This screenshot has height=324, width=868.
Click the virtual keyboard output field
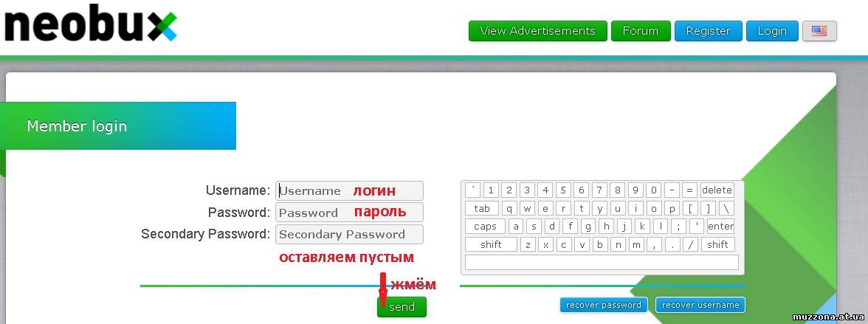602,263
